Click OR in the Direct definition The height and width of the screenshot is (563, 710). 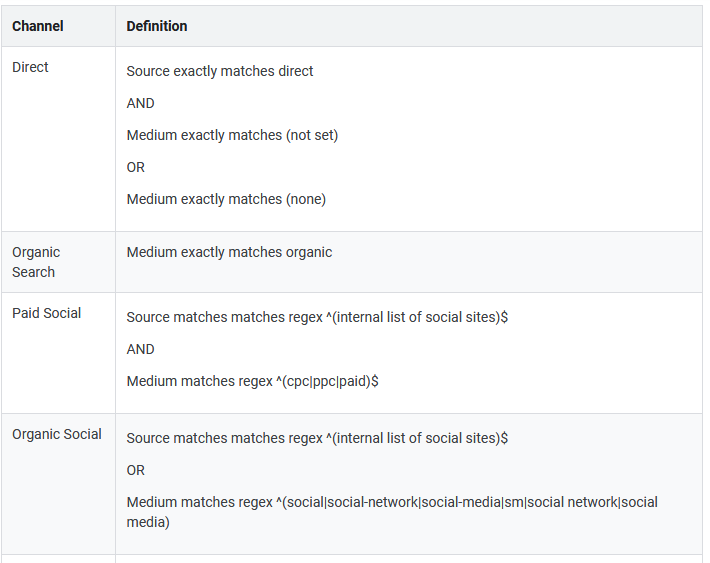pos(136,167)
